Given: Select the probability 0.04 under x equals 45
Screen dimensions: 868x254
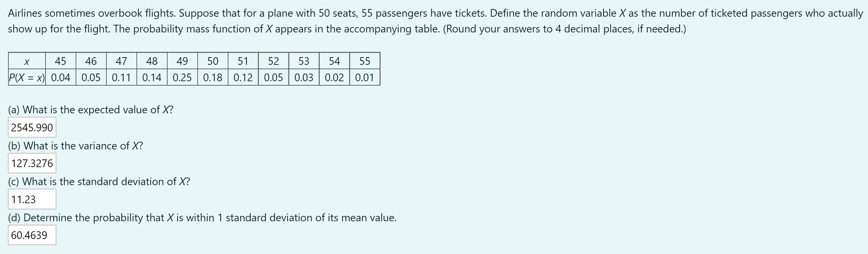Looking at the screenshot, I should [61, 78].
